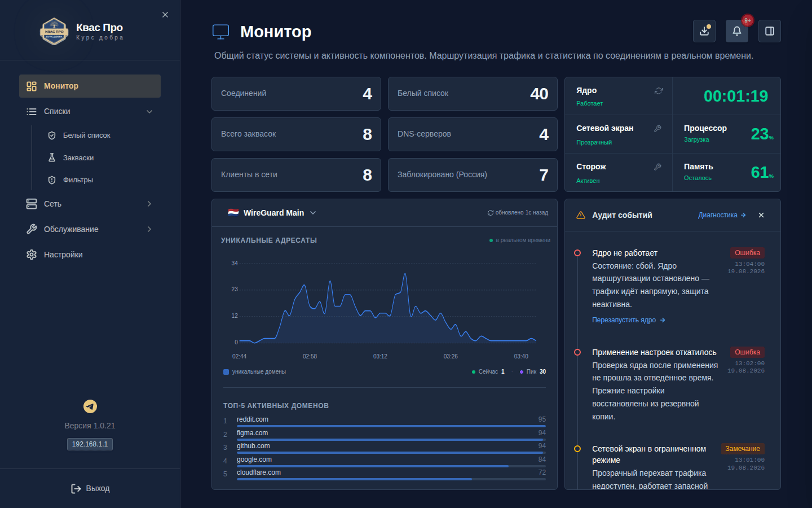
Task: Open the wrench settings for Сторож
Action: (x=657, y=167)
